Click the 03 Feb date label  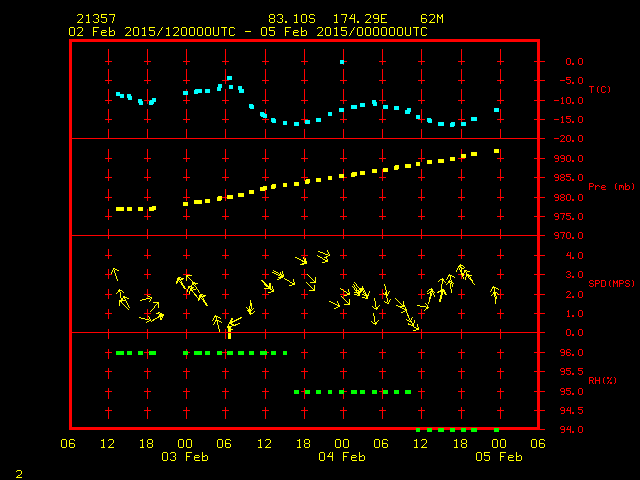pyautogui.click(x=186, y=457)
